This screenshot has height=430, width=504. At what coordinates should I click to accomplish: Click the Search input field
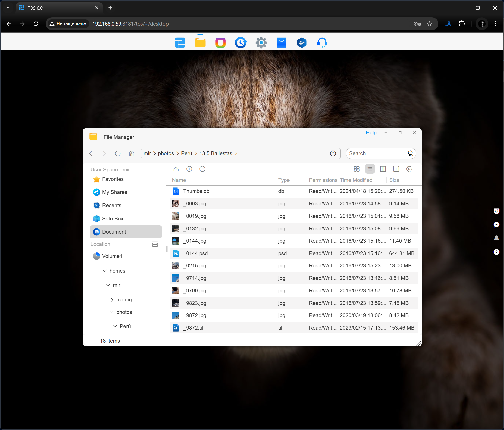(x=376, y=153)
